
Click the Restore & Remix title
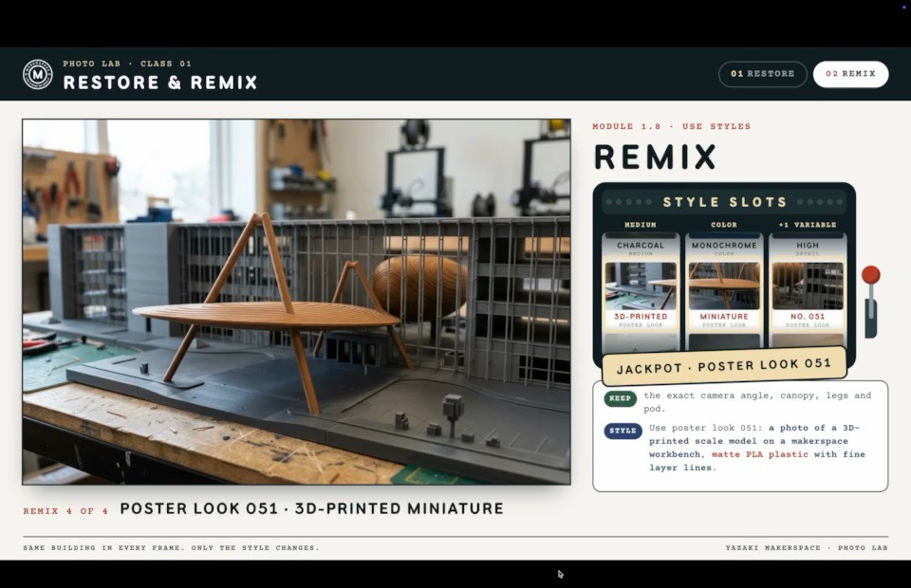pyautogui.click(x=160, y=83)
